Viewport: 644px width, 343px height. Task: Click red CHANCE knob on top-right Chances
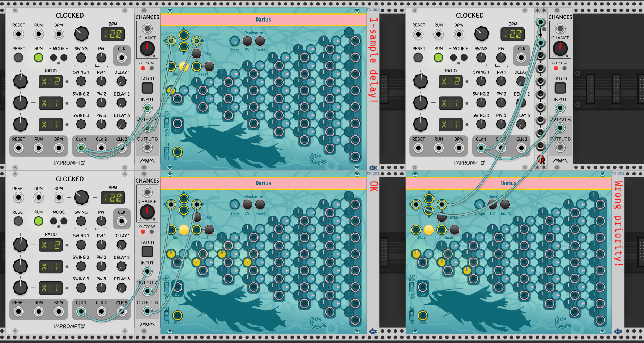560,48
